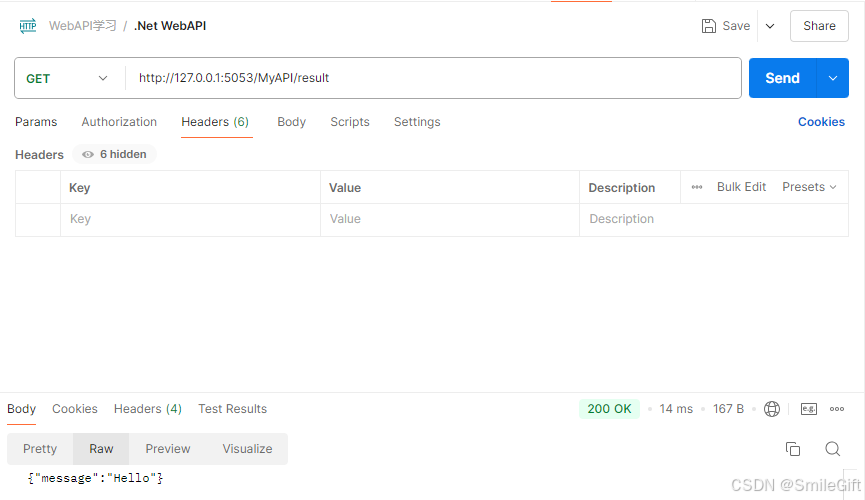
Task: Click the request URL field
Action: pyautogui.click(x=430, y=78)
